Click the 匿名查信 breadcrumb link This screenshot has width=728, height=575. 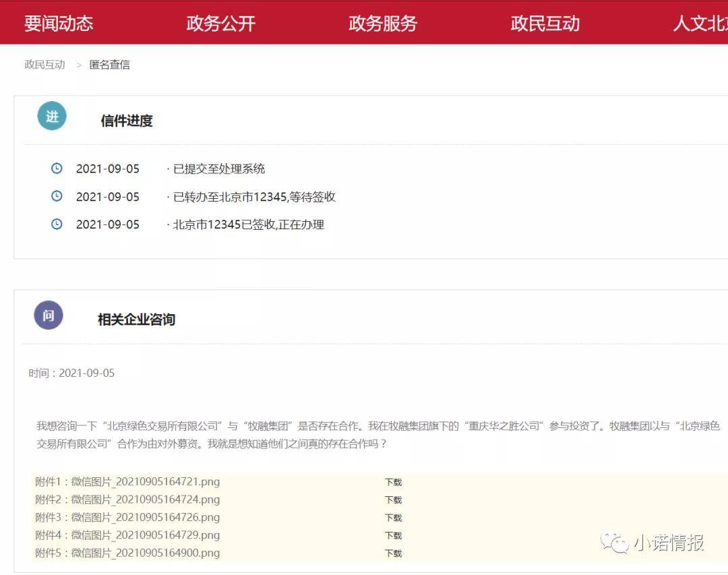pos(110,65)
